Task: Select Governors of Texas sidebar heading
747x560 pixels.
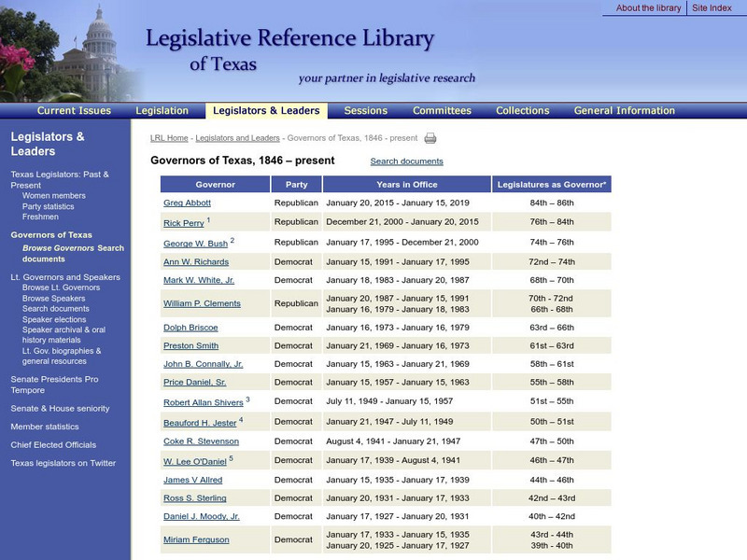Action: 51,235
